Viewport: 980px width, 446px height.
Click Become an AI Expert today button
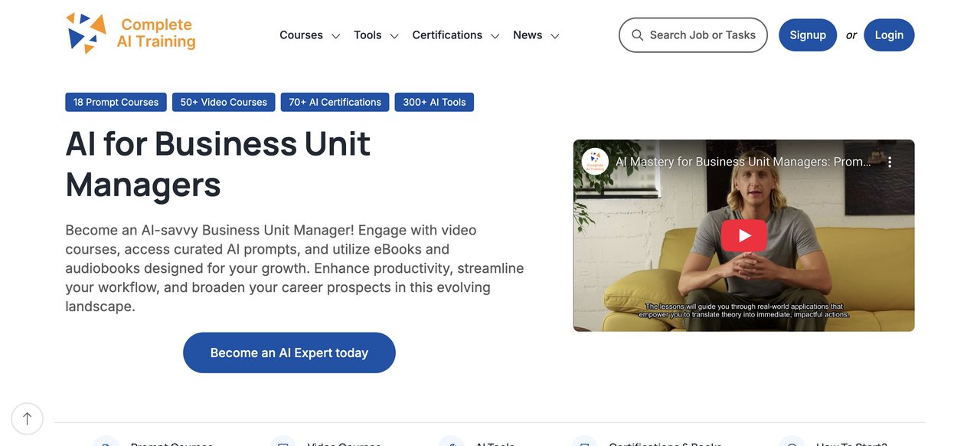coord(289,353)
